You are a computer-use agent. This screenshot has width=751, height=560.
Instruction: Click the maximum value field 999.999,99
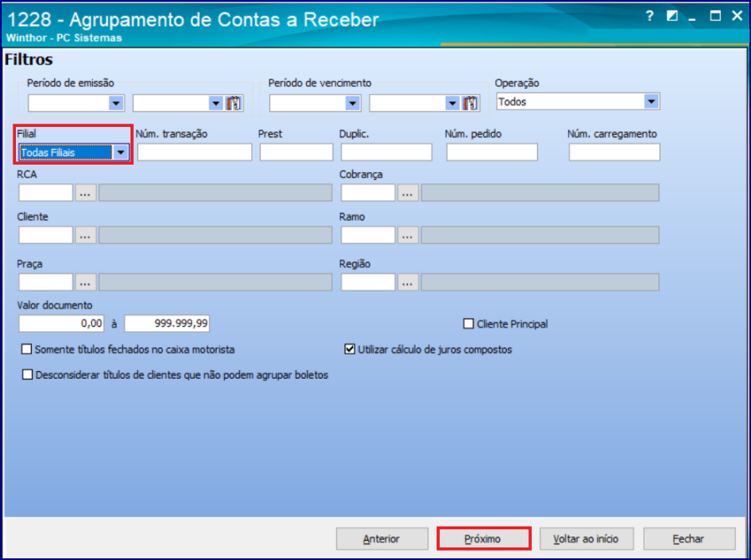[x=166, y=323]
